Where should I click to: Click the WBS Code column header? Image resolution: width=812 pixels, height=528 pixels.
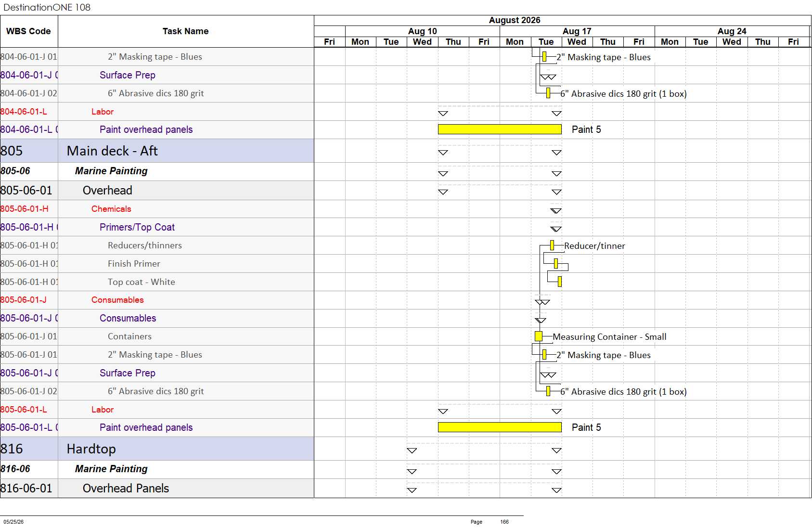pos(29,31)
